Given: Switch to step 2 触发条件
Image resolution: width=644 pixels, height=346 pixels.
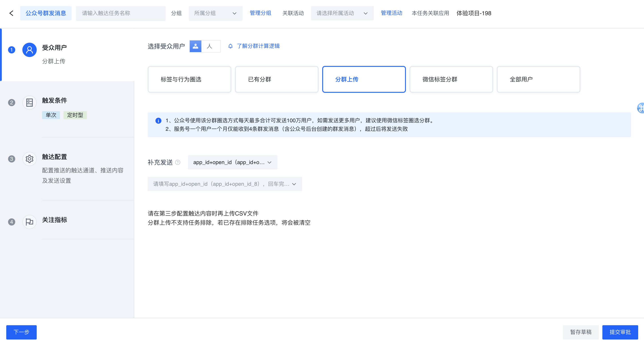Looking at the screenshot, I should (x=55, y=101).
